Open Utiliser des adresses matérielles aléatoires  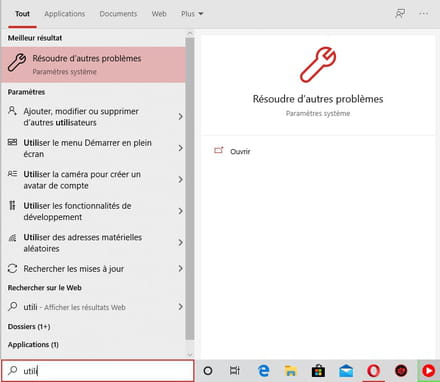(x=93, y=243)
